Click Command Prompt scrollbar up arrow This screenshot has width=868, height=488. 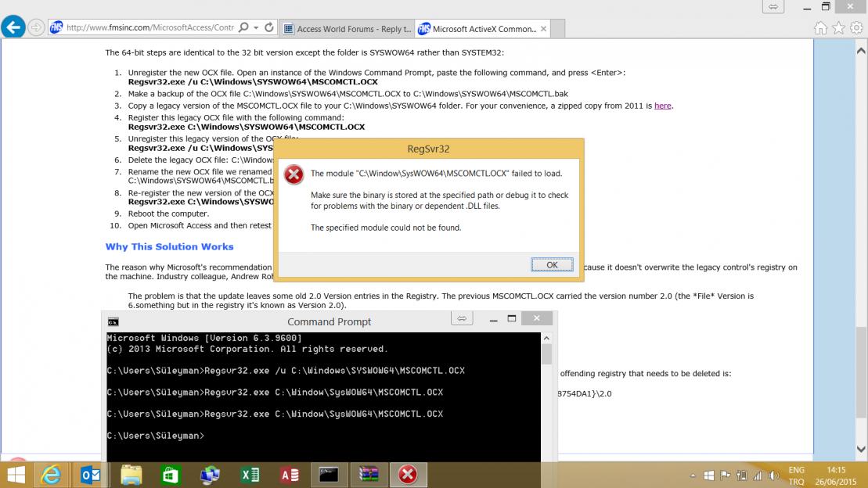click(x=546, y=338)
